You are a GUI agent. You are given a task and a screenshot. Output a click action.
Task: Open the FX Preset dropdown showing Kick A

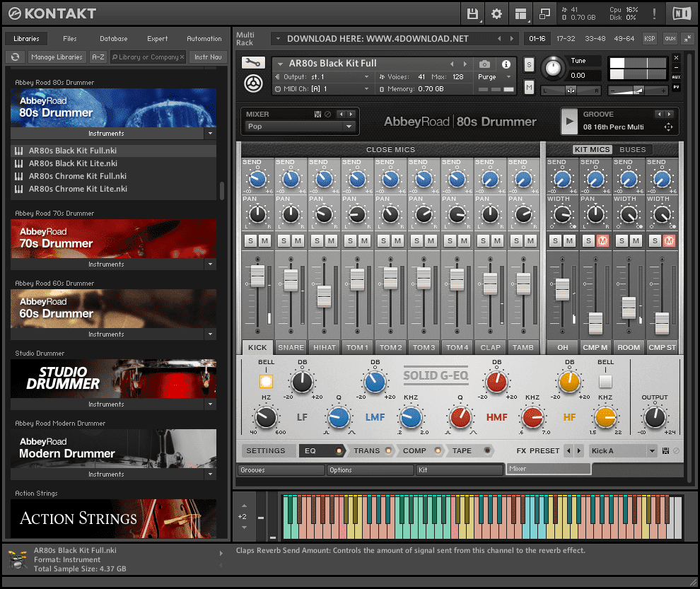[x=622, y=450]
